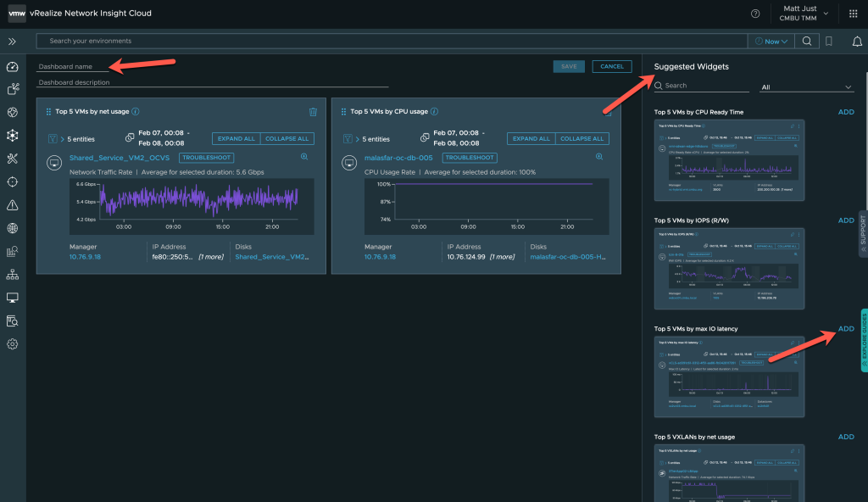Open the second sidebar icon below the gauge
Viewport: 868px width, 502px height.
tap(12, 89)
